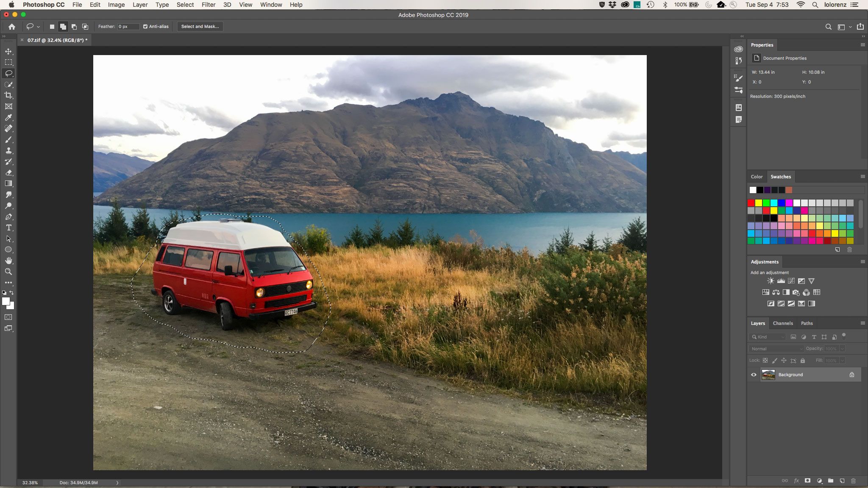Open the Select menu
This screenshot has width=868, height=488.
185,5
